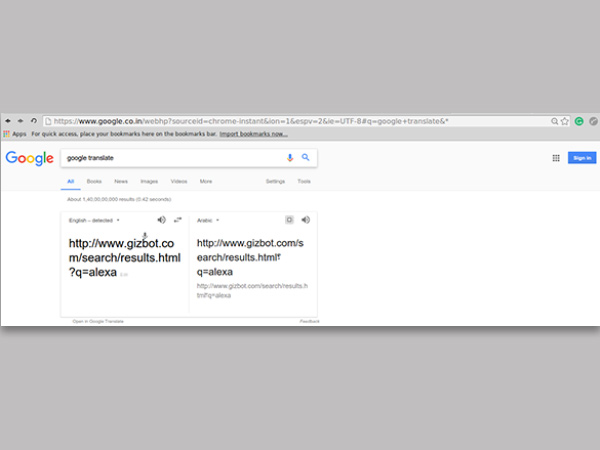Click Open in Google Translate link

pyautogui.click(x=95, y=321)
